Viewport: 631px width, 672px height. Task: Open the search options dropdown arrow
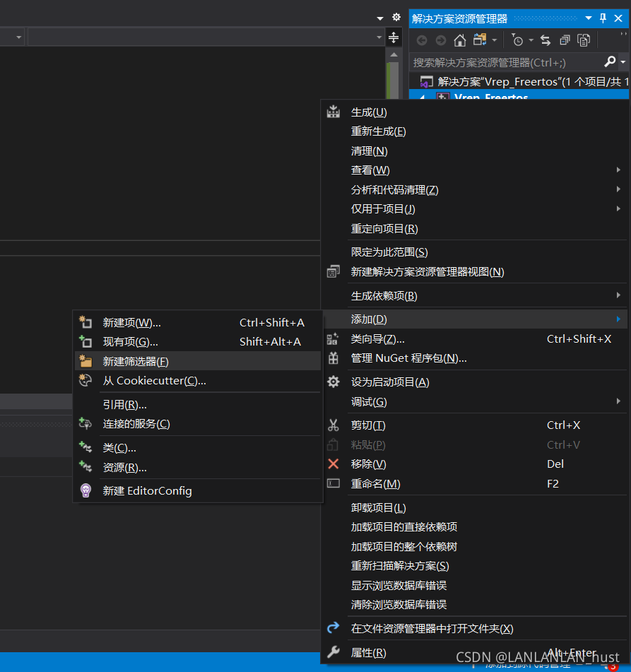[x=623, y=61]
